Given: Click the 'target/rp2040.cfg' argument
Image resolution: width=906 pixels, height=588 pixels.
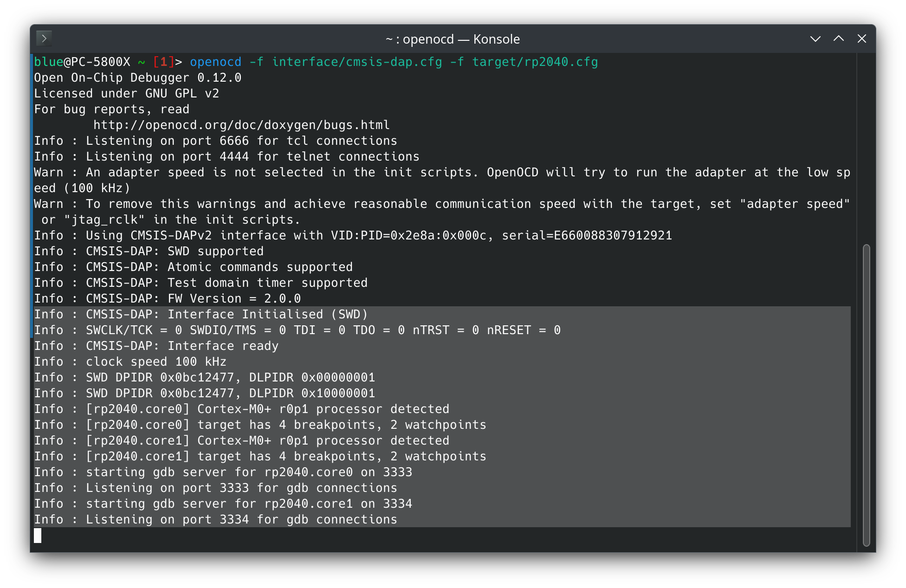Looking at the screenshot, I should tap(535, 62).
